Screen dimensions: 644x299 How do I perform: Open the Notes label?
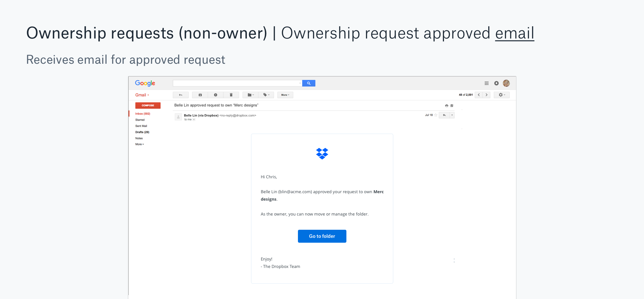pyautogui.click(x=139, y=138)
